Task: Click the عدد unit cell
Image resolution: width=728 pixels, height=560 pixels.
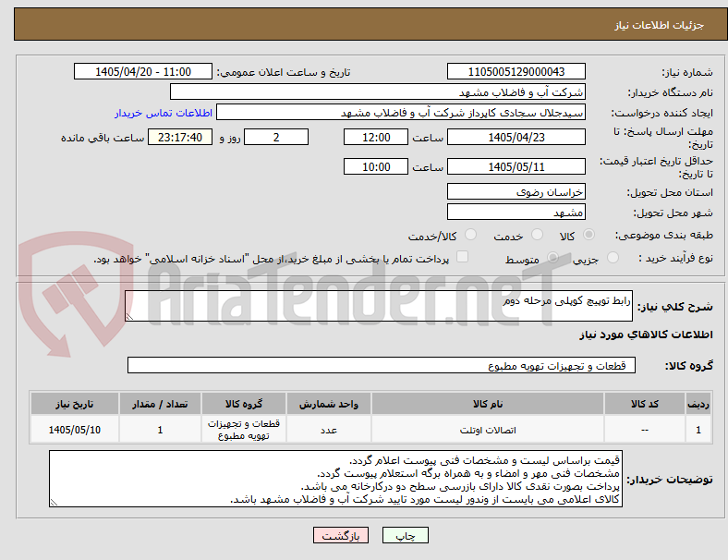Action: point(329,430)
